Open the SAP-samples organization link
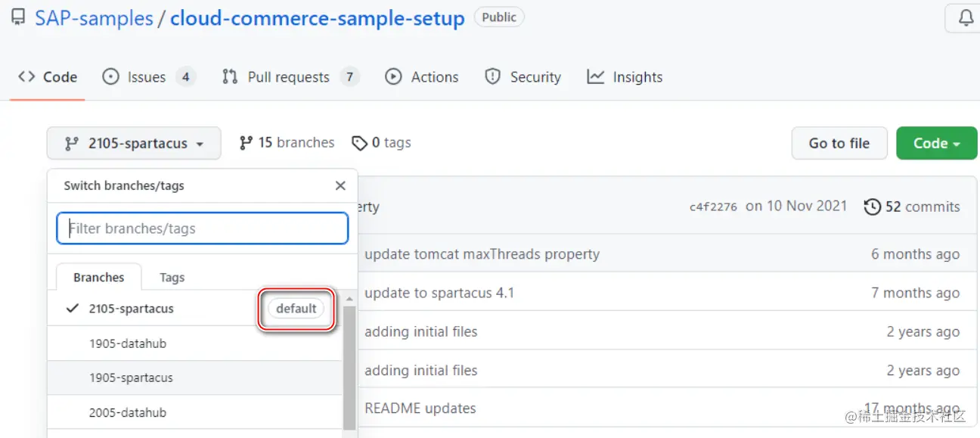980x438 pixels. [x=95, y=18]
